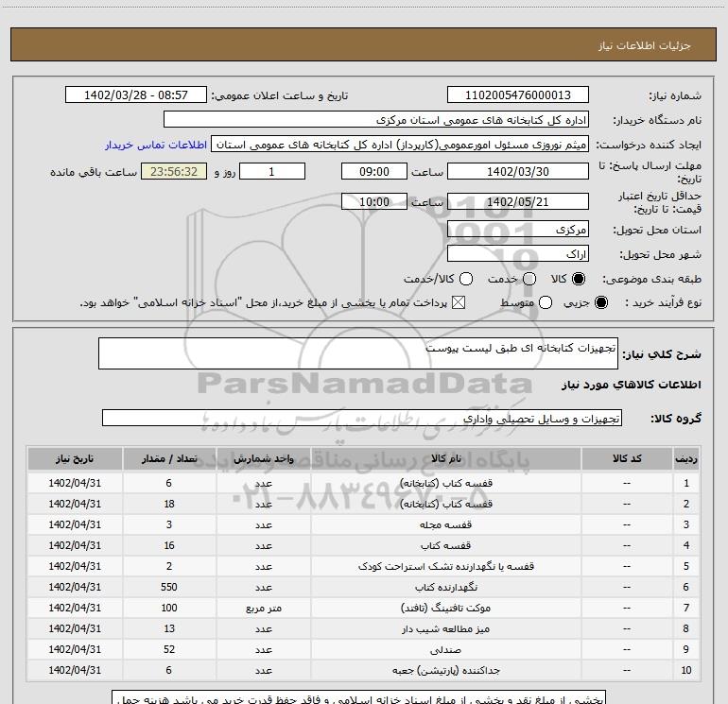Screen dimensions: 728x704
Task: Click the deadline time field 09:00
Action: coord(374,172)
